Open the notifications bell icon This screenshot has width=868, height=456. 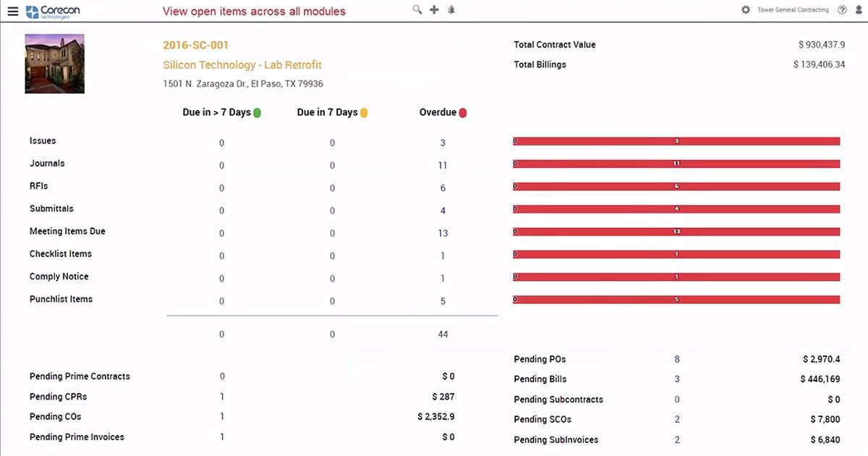pos(452,9)
